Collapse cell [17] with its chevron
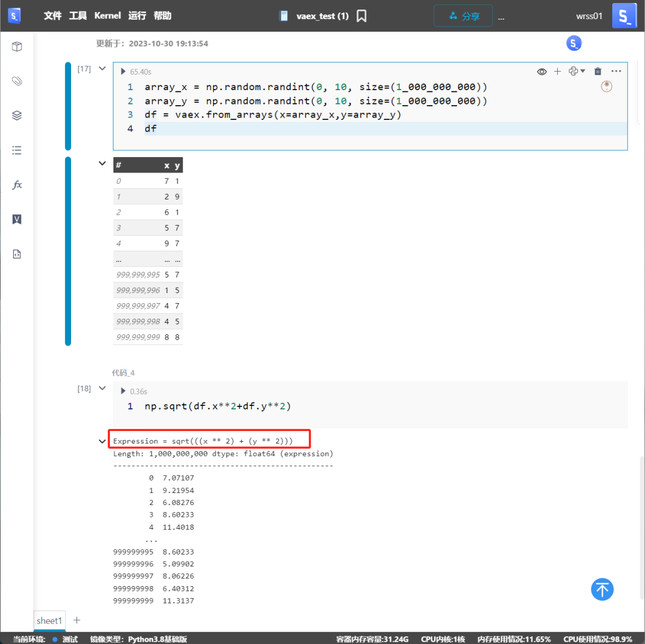Viewport: 645px width, 644px height. (x=103, y=69)
